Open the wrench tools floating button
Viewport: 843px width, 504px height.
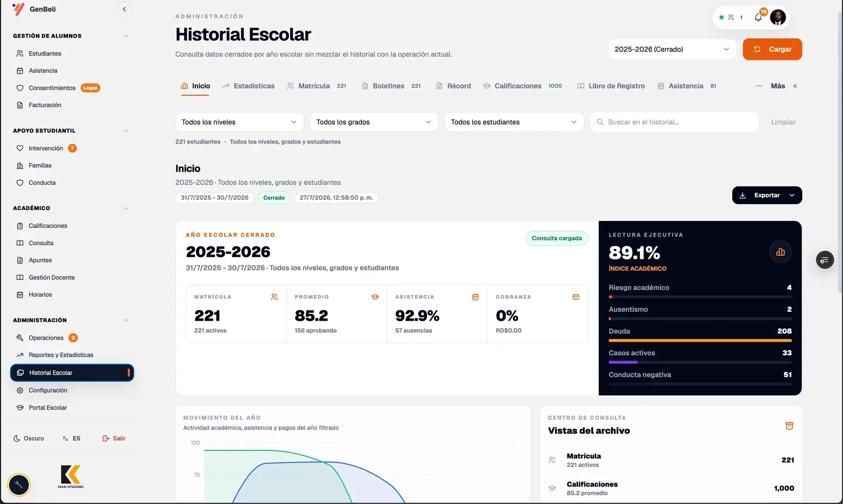pyautogui.click(x=19, y=485)
